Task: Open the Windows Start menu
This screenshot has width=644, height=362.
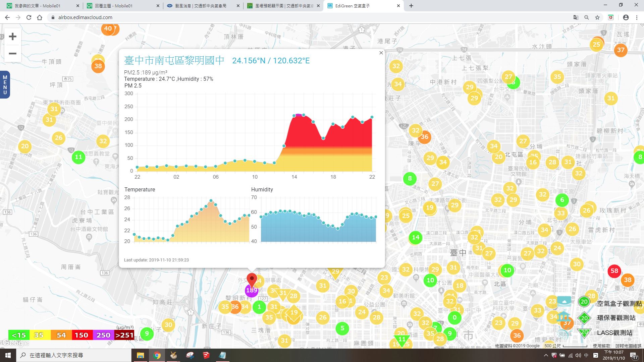Action: pos(8,355)
